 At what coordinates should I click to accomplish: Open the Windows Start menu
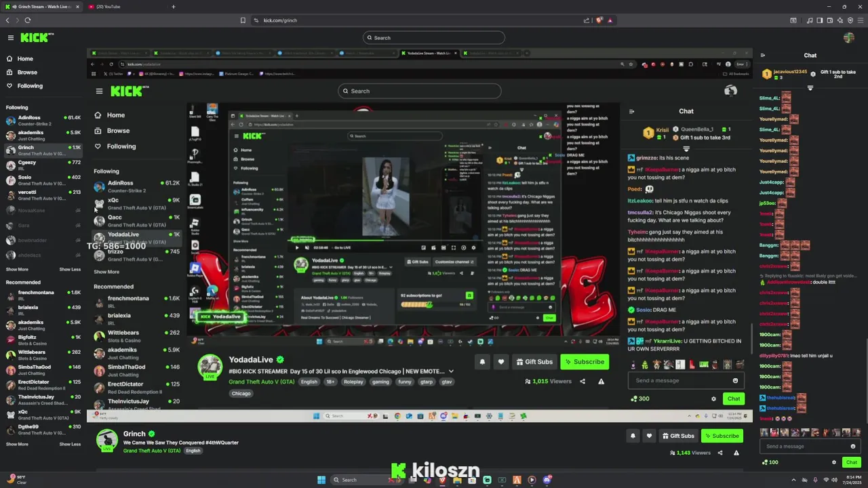click(x=321, y=480)
